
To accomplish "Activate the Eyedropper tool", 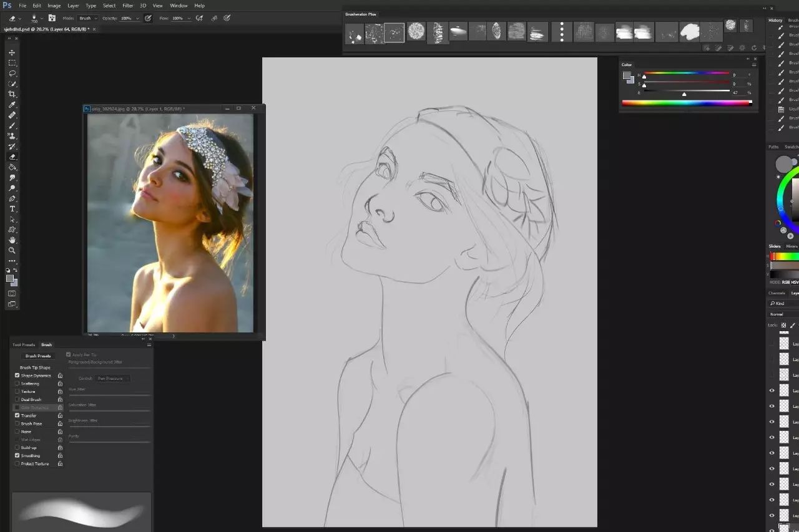I will pyautogui.click(x=12, y=105).
